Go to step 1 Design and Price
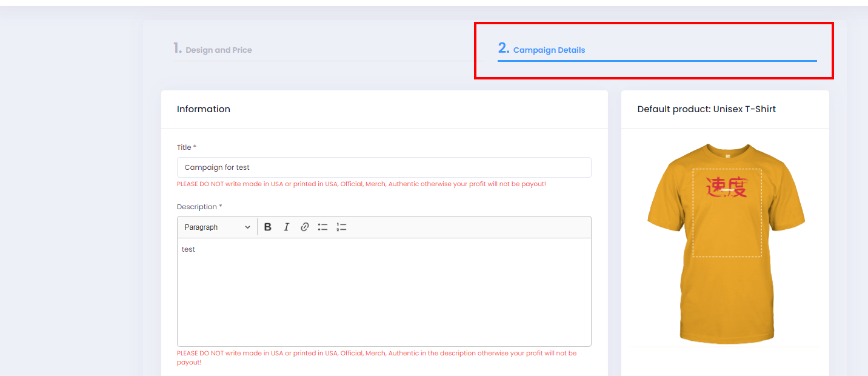 tap(213, 50)
